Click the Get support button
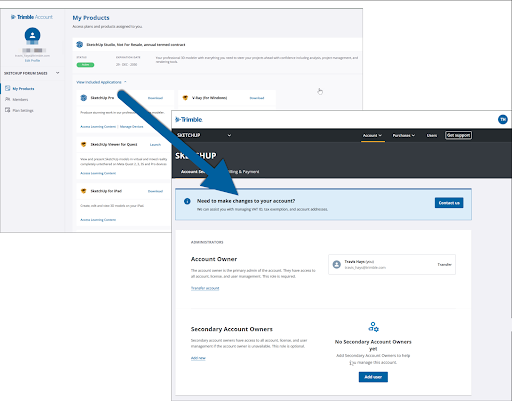The width and height of the screenshot is (512, 401). [458, 135]
